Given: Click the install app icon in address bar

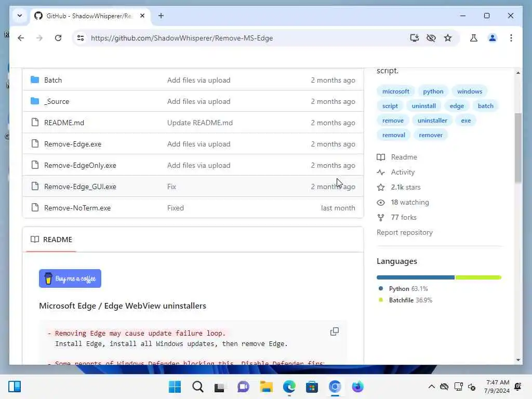Looking at the screenshot, I should 414,38.
